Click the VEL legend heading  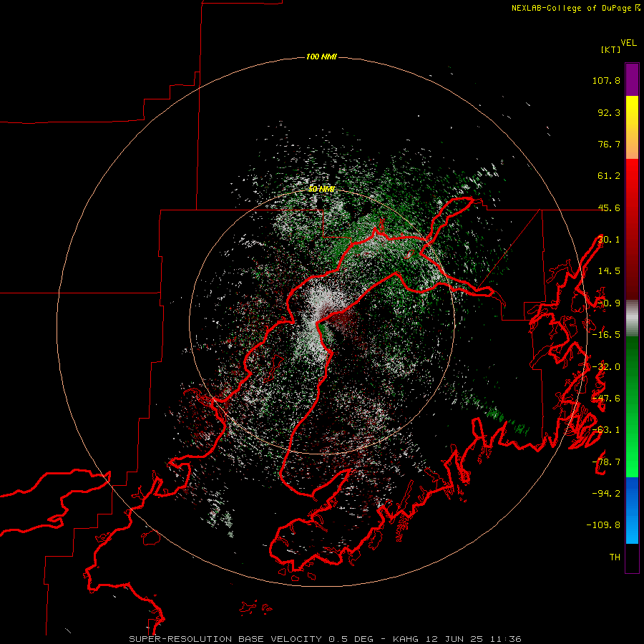tap(628, 43)
